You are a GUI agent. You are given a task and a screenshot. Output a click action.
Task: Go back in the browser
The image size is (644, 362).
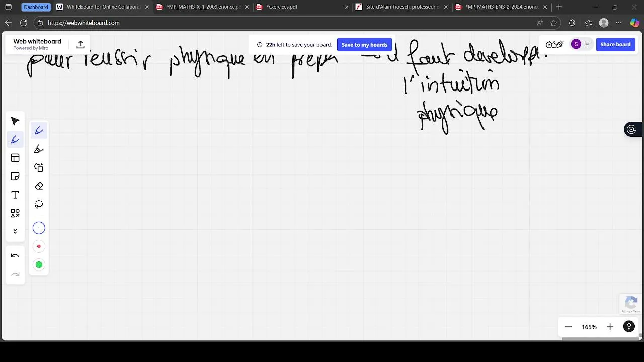[x=8, y=23]
